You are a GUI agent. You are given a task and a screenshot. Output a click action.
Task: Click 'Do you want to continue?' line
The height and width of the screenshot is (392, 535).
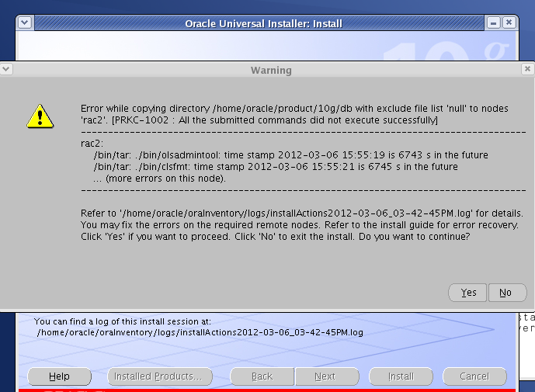[275, 237]
